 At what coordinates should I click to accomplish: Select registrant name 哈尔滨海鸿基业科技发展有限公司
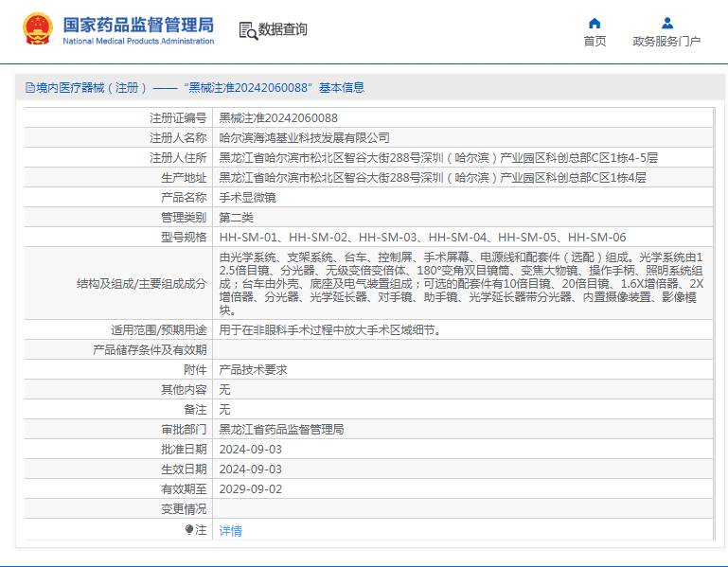(304, 138)
